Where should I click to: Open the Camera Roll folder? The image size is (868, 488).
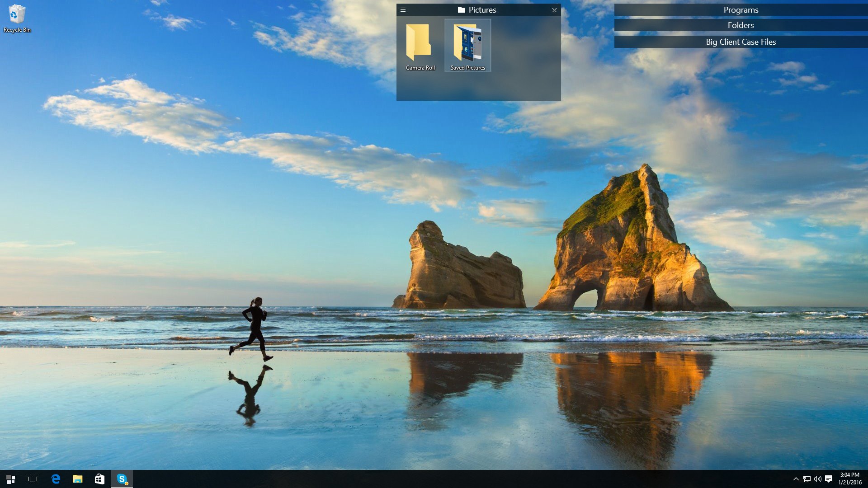420,45
